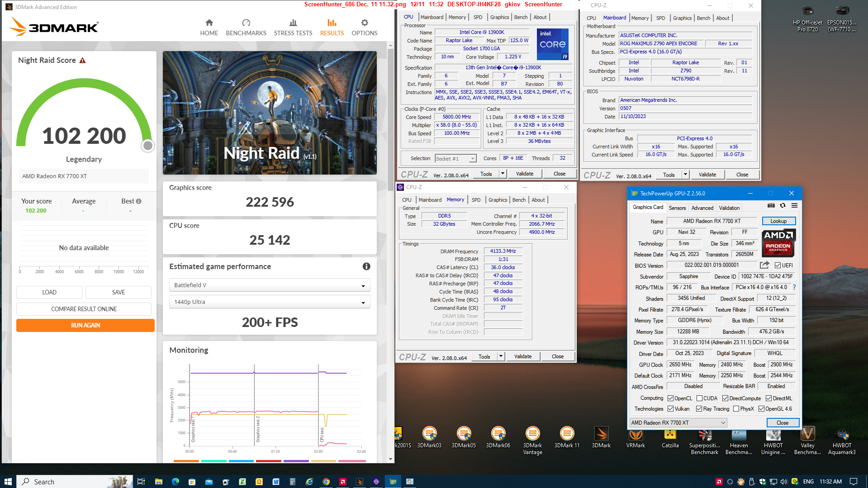The width and height of the screenshot is (868, 488).
Task: Open VRMark desktop shortcut
Action: click(636, 437)
